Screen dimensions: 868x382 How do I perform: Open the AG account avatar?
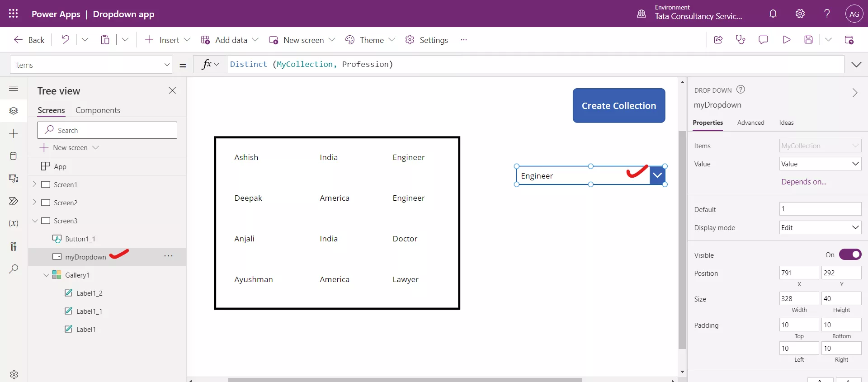coord(854,14)
